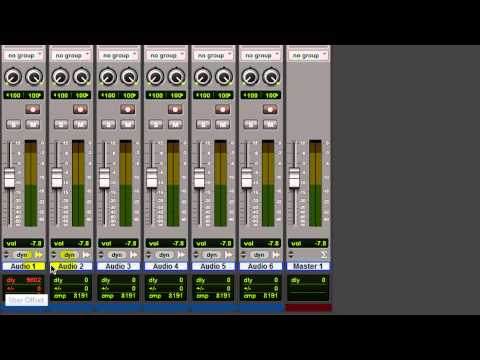Record-enable the Audio 2 track

click(x=80, y=109)
